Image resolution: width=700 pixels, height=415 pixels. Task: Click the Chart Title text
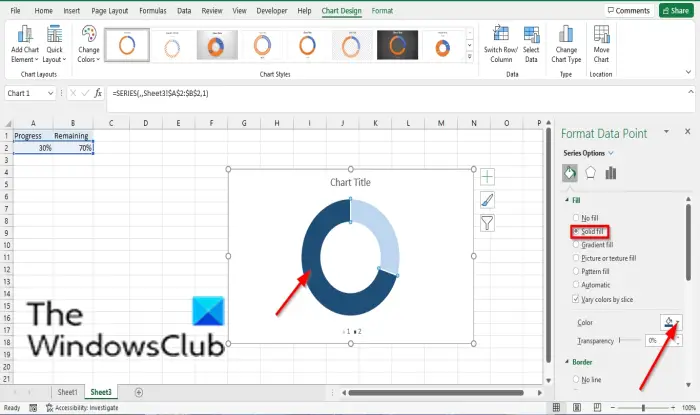(x=350, y=182)
